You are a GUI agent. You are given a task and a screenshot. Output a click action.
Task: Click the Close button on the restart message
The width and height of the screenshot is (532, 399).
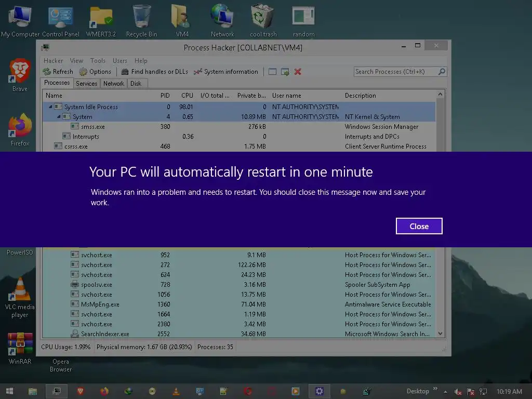tap(419, 226)
